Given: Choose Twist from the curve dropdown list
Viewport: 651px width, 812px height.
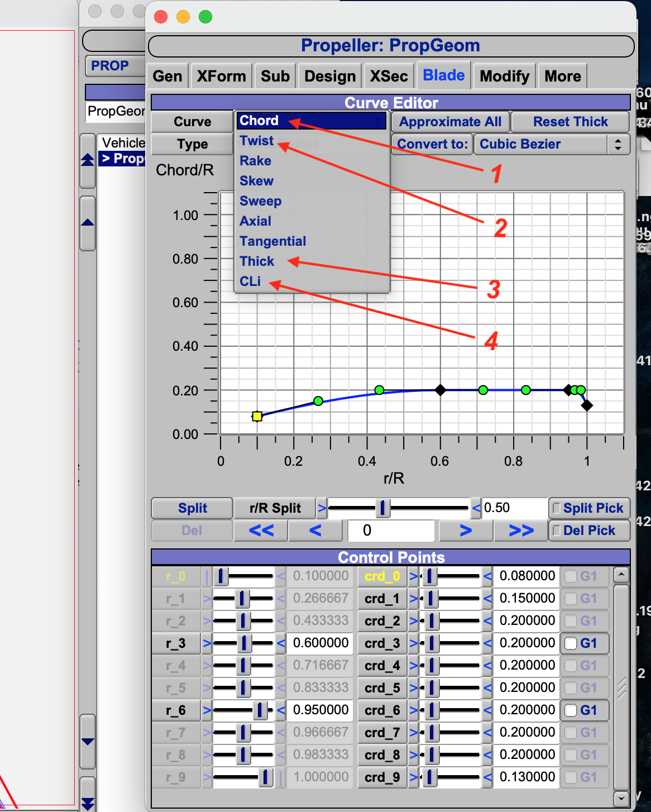Looking at the screenshot, I should click(x=257, y=141).
